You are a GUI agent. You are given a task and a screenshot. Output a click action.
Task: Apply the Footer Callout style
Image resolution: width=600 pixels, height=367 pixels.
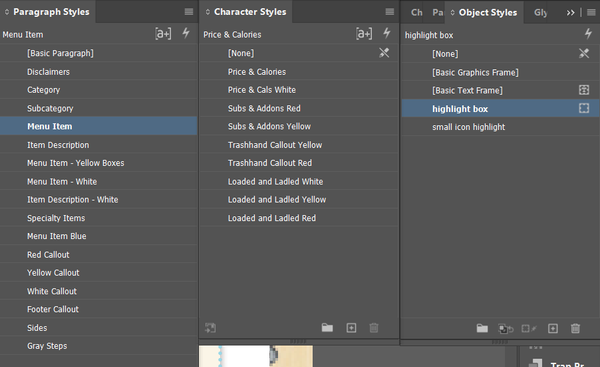pyautogui.click(x=99, y=309)
